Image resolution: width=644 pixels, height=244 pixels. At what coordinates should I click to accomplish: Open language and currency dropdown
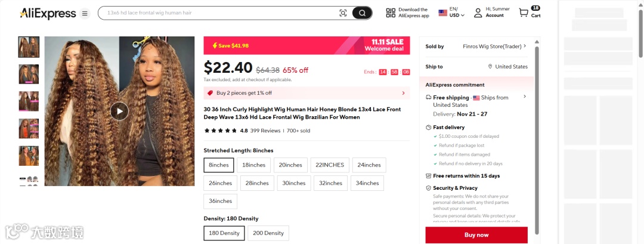coord(451,13)
